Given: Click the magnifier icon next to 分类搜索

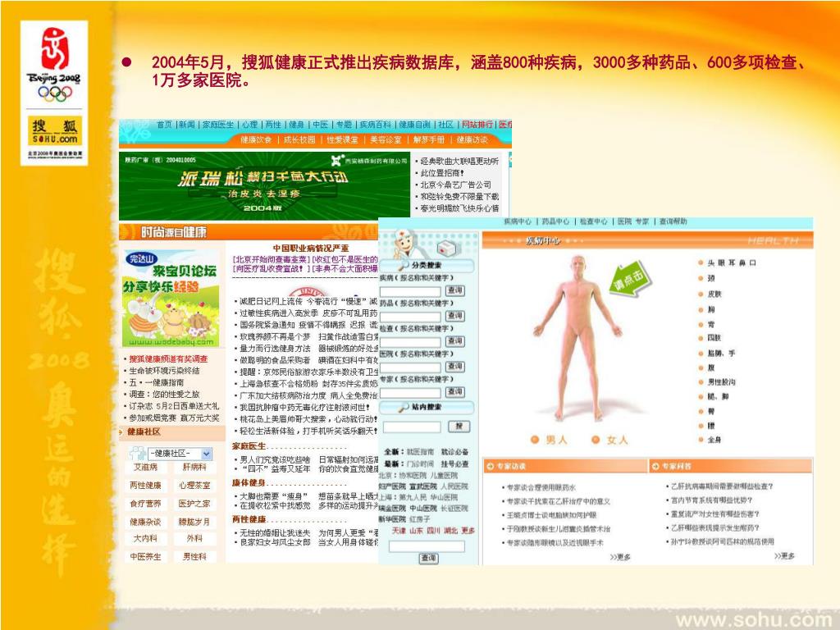Looking at the screenshot, I should (404, 267).
